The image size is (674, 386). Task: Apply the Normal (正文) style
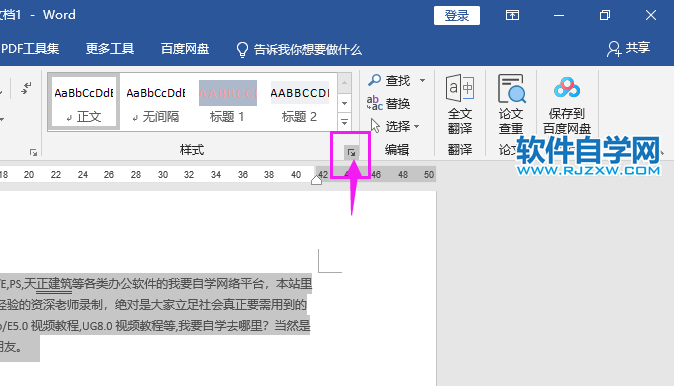(x=84, y=102)
